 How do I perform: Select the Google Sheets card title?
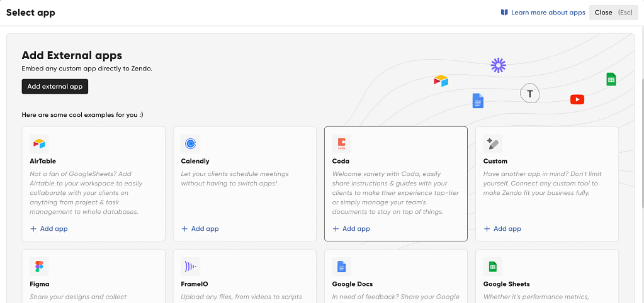pyautogui.click(x=506, y=284)
